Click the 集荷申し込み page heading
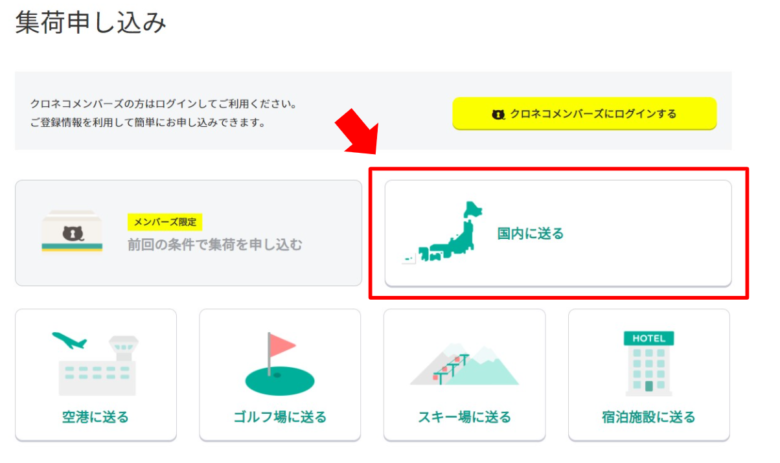 pos(91,23)
